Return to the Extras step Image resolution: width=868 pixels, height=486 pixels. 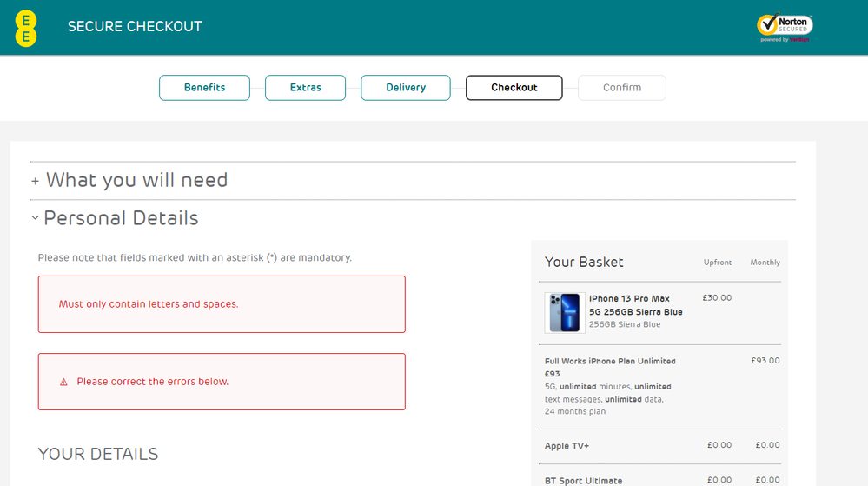305,88
